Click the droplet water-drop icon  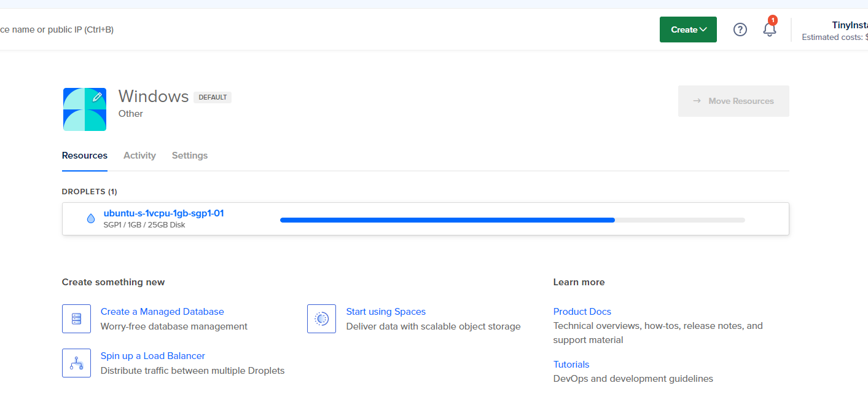click(91, 218)
